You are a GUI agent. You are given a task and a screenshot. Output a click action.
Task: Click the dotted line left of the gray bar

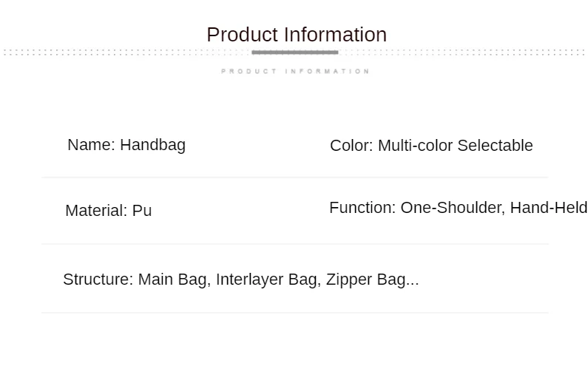pos(126,53)
